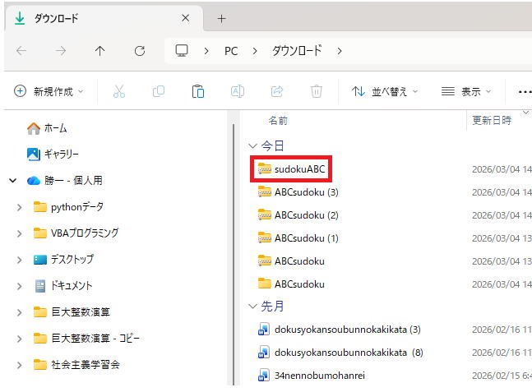Select the sudokuABC zip file
Screen dimensions: 532x392
(301, 169)
